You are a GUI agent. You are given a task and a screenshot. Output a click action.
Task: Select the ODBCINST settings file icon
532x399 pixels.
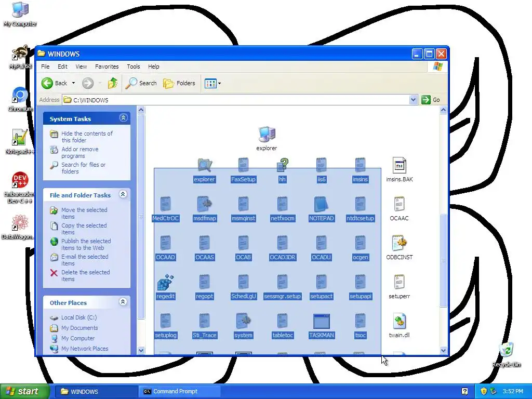click(400, 243)
